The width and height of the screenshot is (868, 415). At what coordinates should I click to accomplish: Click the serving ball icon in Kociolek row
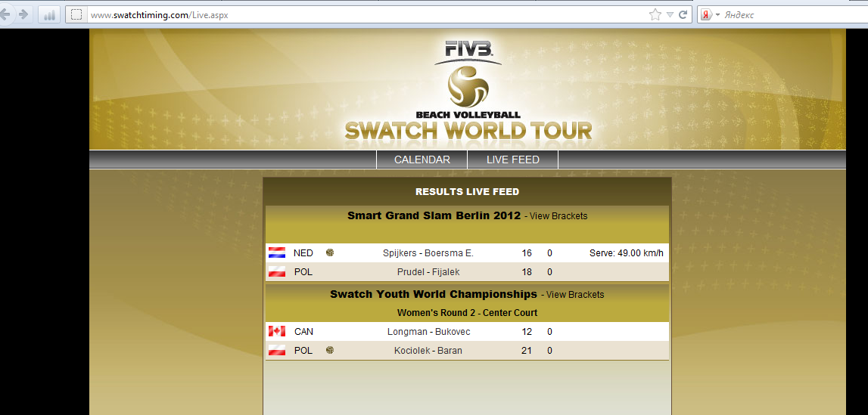click(x=330, y=350)
